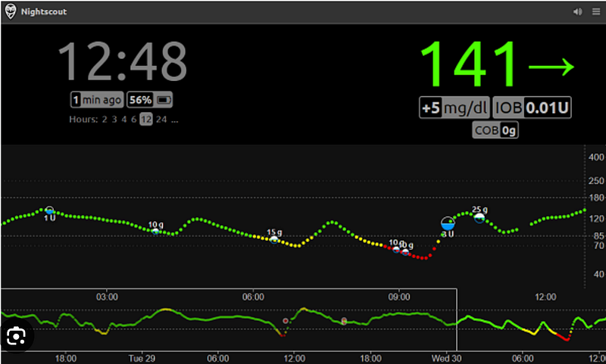Image resolution: width=606 pixels, height=364 pixels.
Task: Click the 12:48 clock display
Action: point(123,62)
